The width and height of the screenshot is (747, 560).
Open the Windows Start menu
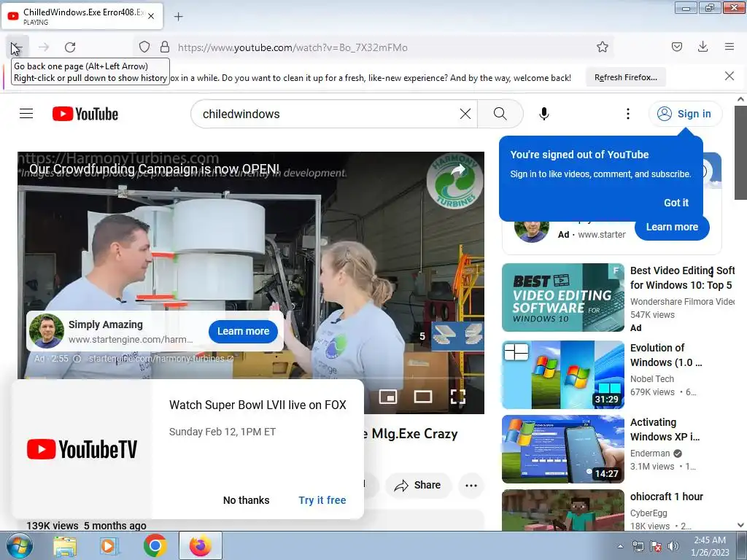19,545
